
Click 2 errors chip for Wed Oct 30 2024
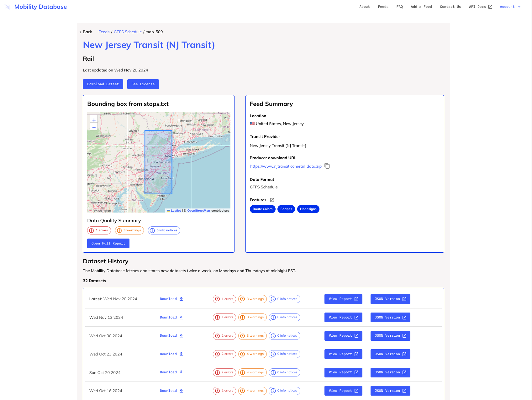[x=224, y=336]
